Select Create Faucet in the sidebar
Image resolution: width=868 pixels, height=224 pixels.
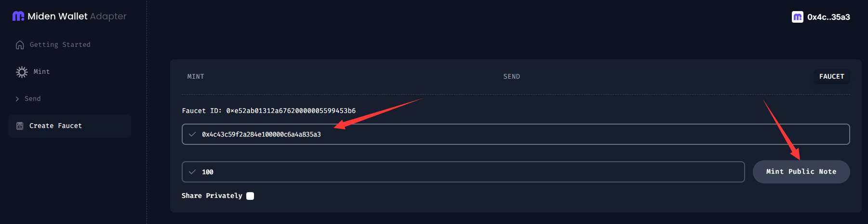coord(55,126)
